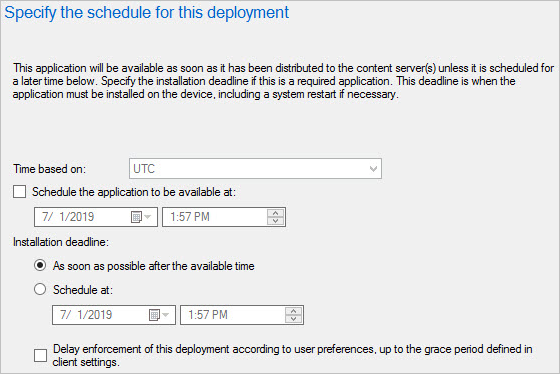The width and height of the screenshot is (560, 374).
Task: Select the month 7 in deadline date
Action: (x=64, y=315)
